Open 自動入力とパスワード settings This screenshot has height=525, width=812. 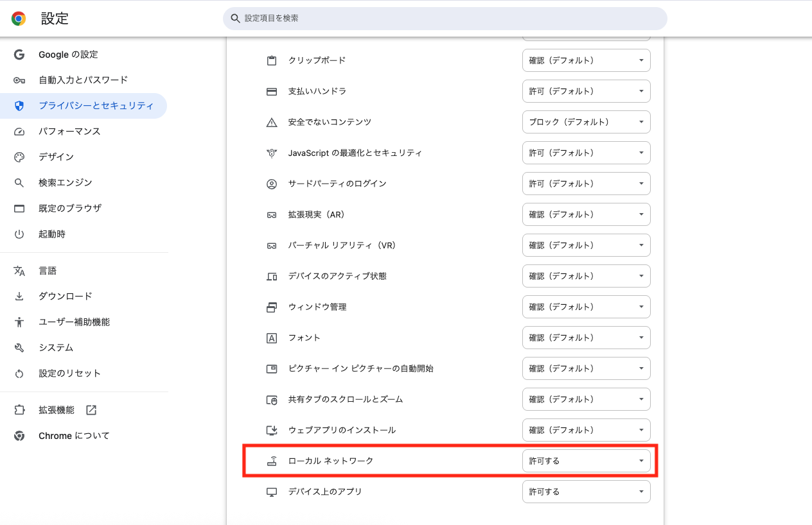[x=84, y=80]
